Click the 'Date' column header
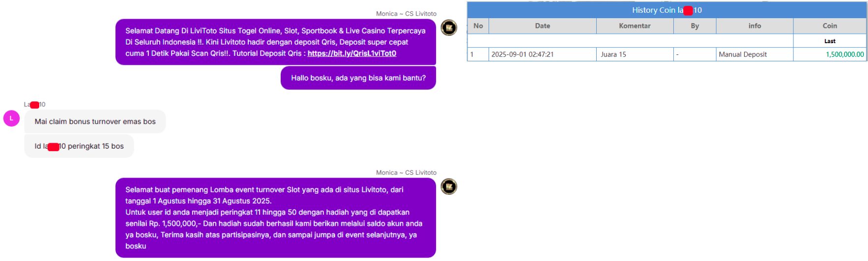The width and height of the screenshot is (868, 261). tap(543, 26)
